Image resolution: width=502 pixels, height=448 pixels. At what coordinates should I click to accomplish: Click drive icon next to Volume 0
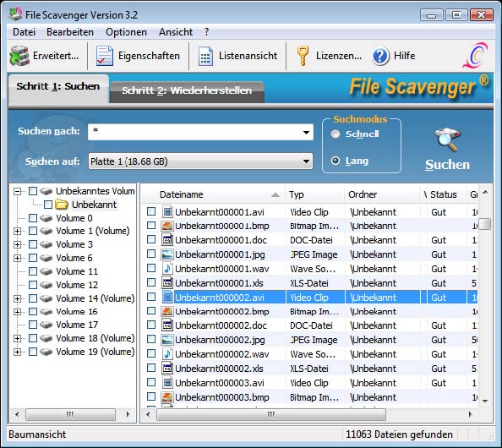[x=46, y=218]
